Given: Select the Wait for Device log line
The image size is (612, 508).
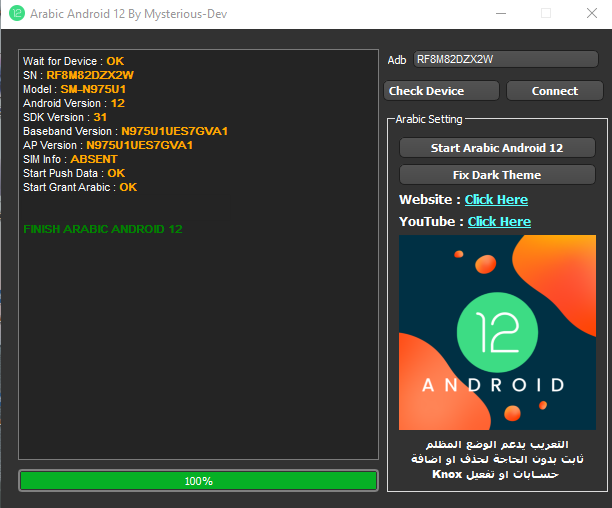Looking at the screenshot, I should click(x=73, y=61).
